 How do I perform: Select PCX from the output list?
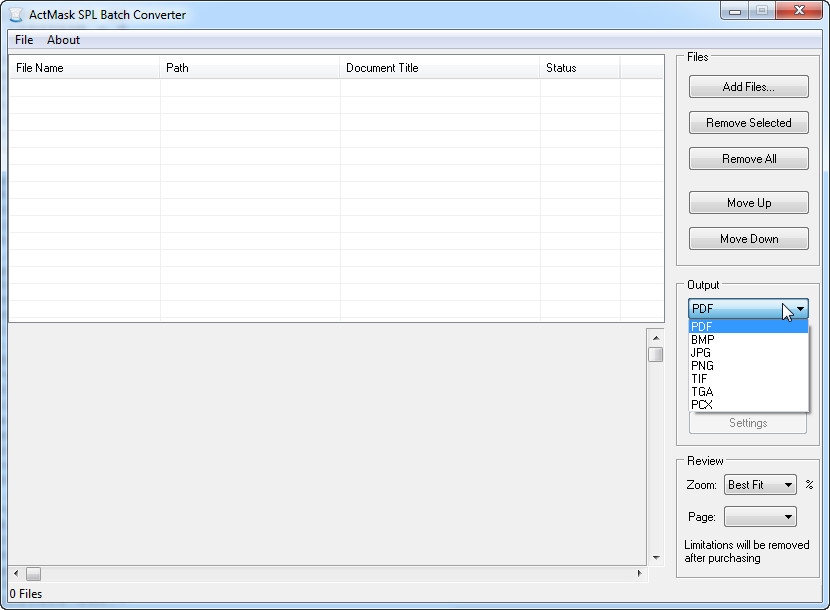[x=748, y=405]
